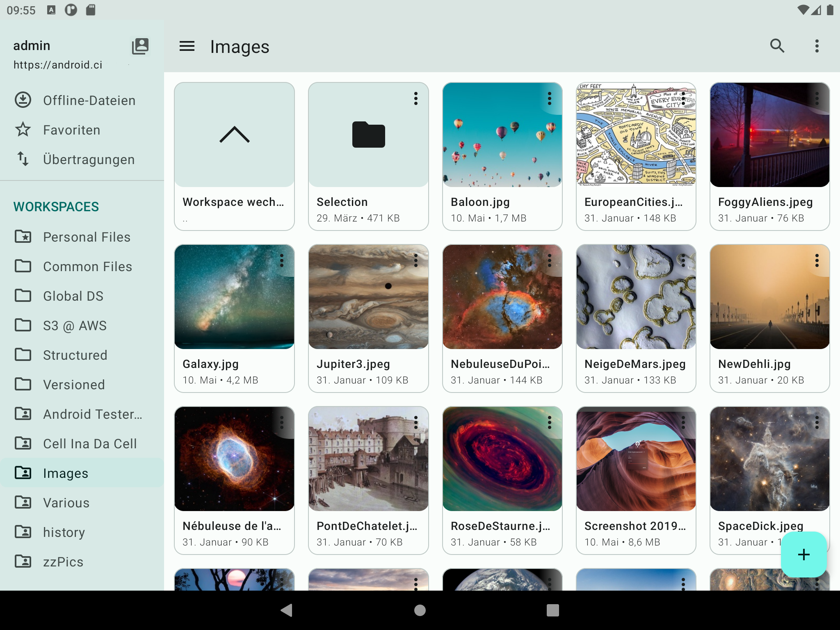The width and height of the screenshot is (840, 630).
Task: Click the search magnifier icon
Action: (x=777, y=46)
